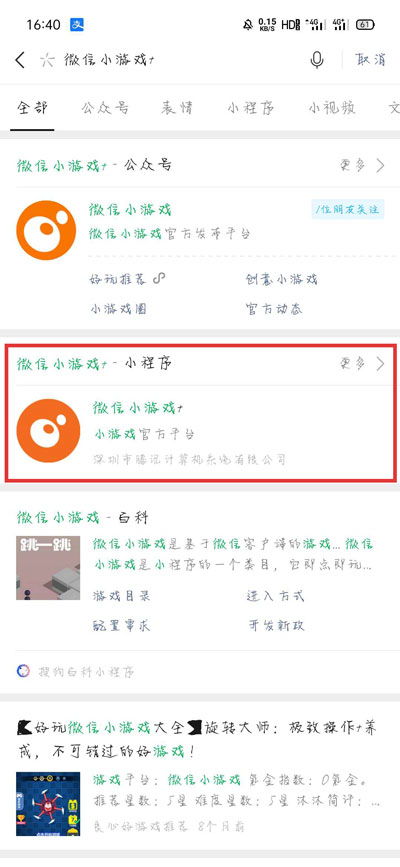Tap the star icon beside search text
The image size is (400, 867).
tap(48, 60)
